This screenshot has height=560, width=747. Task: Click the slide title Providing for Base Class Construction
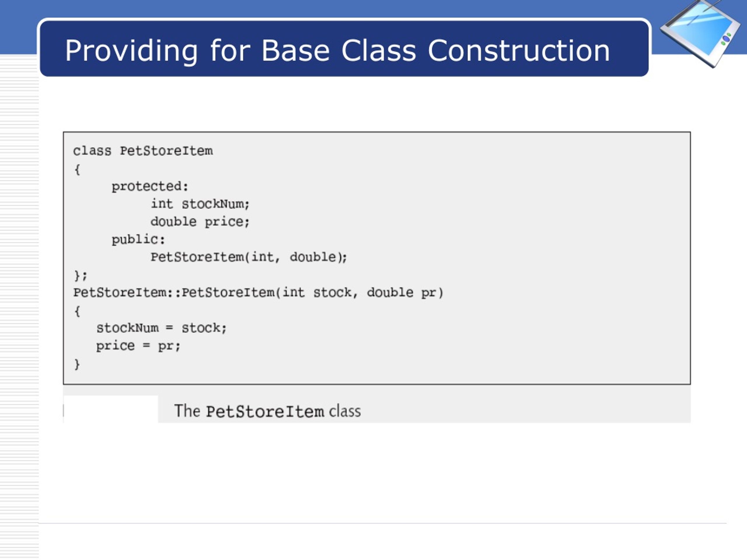pyautogui.click(x=337, y=51)
